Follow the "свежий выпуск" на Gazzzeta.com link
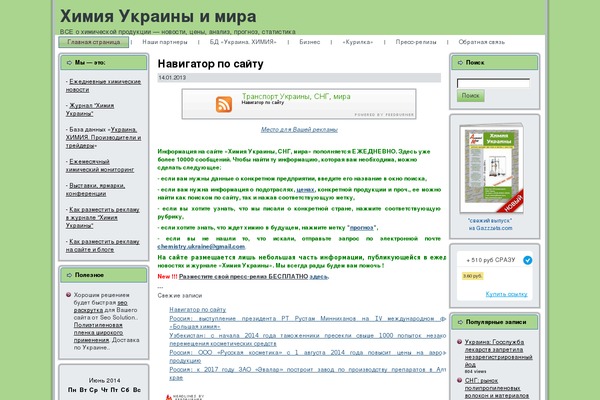This screenshot has width=600, height=400. [490, 224]
